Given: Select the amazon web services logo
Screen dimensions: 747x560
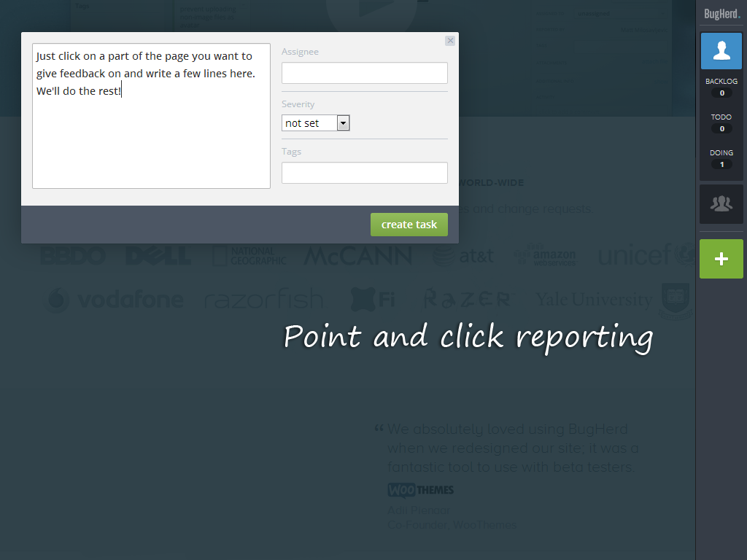Looking at the screenshot, I should [x=546, y=255].
